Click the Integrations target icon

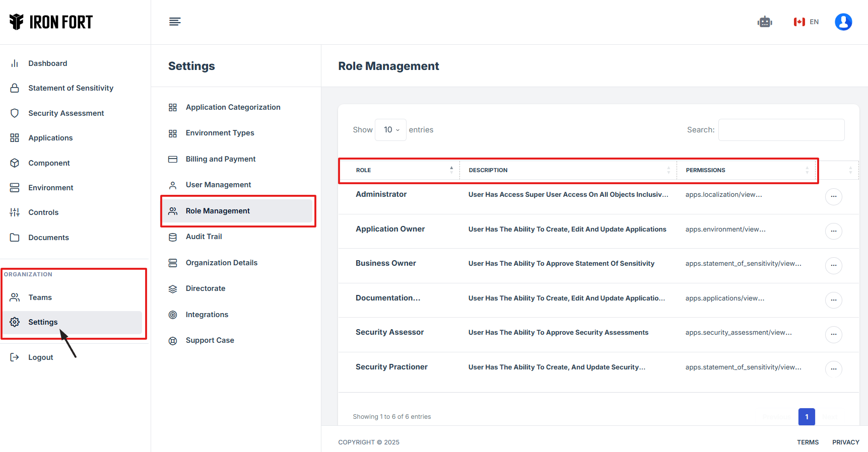pyautogui.click(x=173, y=315)
